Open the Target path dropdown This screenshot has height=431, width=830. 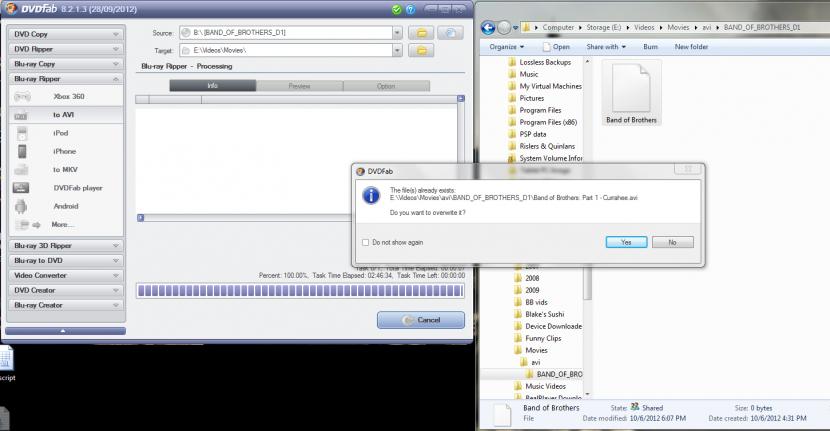(x=397, y=49)
